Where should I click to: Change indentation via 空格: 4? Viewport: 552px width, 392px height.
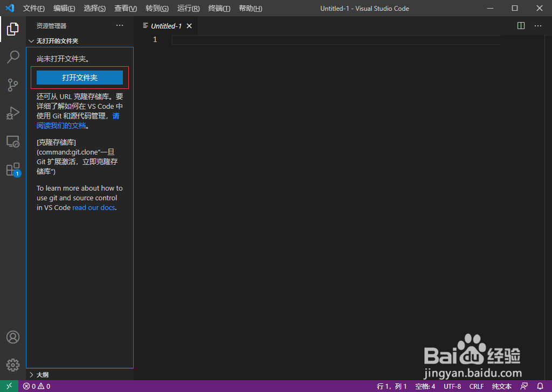click(425, 387)
